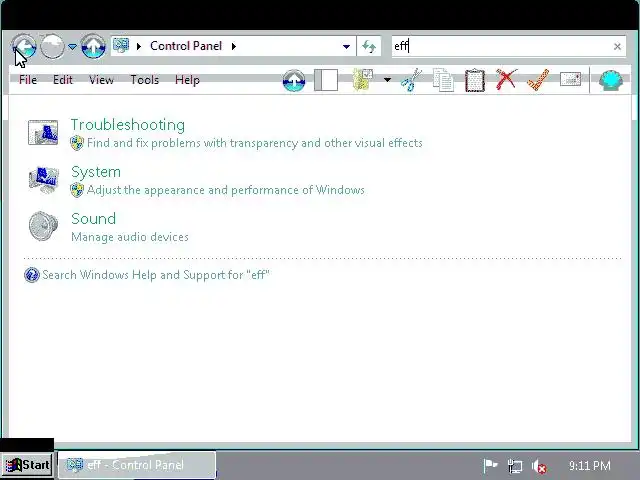Click the Paste clipboard icon
Screen dimensions: 640x480
[x=475, y=80]
